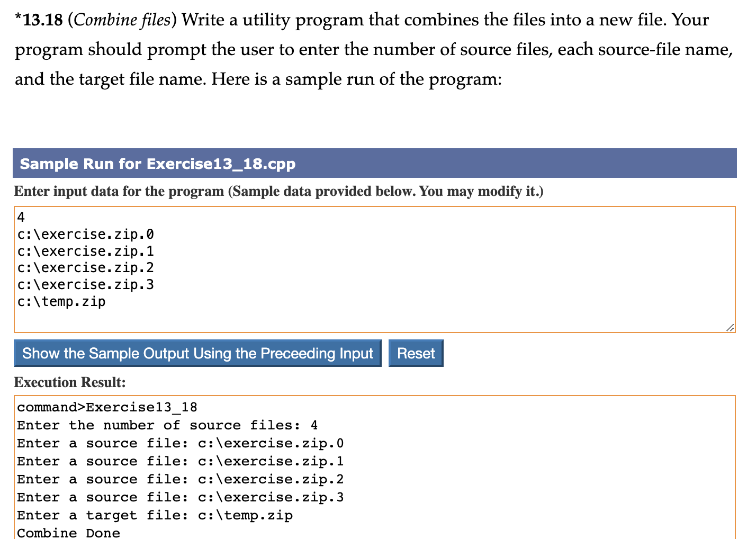Click the number 4 in the input box
Image resolution: width=756 pixels, height=539 pixels.
click(20, 217)
